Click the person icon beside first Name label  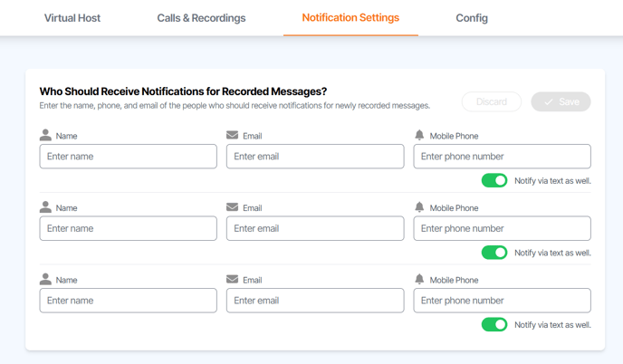point(45,135)
